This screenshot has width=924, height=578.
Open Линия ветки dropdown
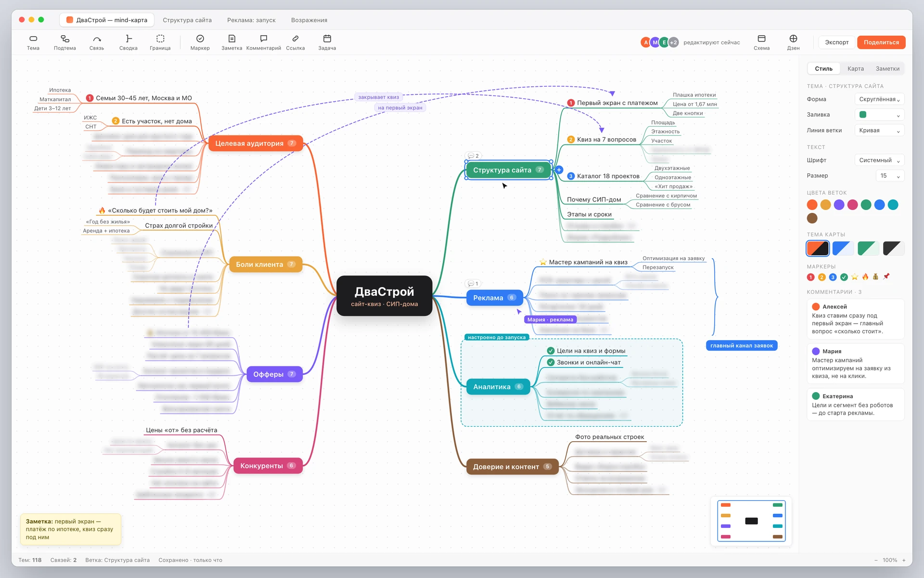[x=879, y=131]
